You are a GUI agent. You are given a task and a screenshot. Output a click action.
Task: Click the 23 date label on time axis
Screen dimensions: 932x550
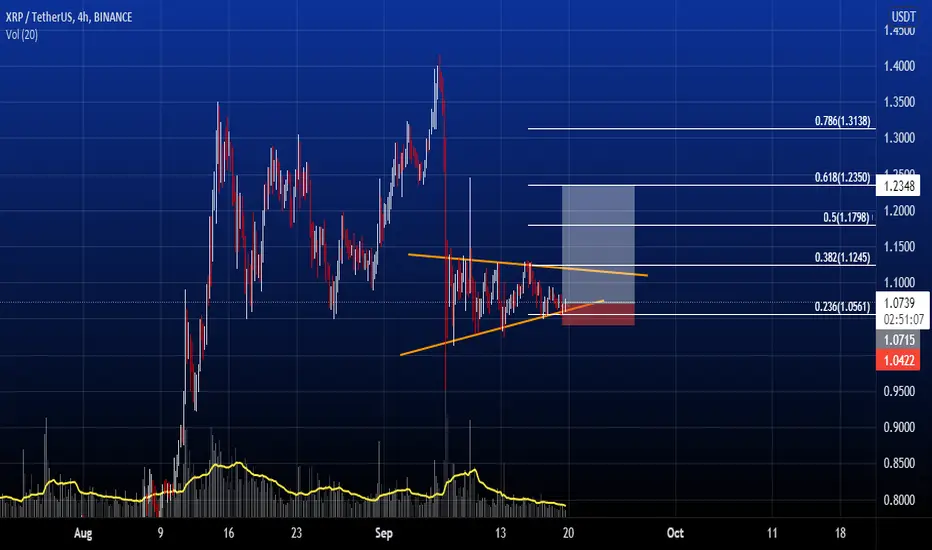click(297, 533)
